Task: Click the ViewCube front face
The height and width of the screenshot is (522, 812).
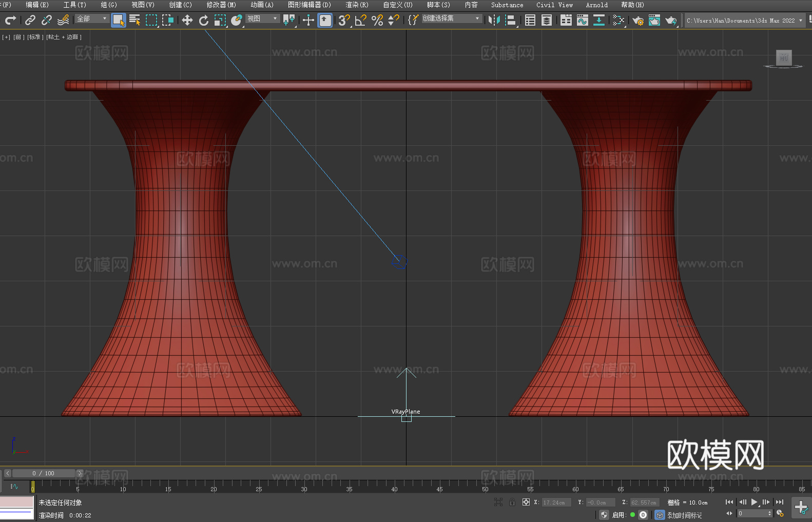Action: pos(784,57)
